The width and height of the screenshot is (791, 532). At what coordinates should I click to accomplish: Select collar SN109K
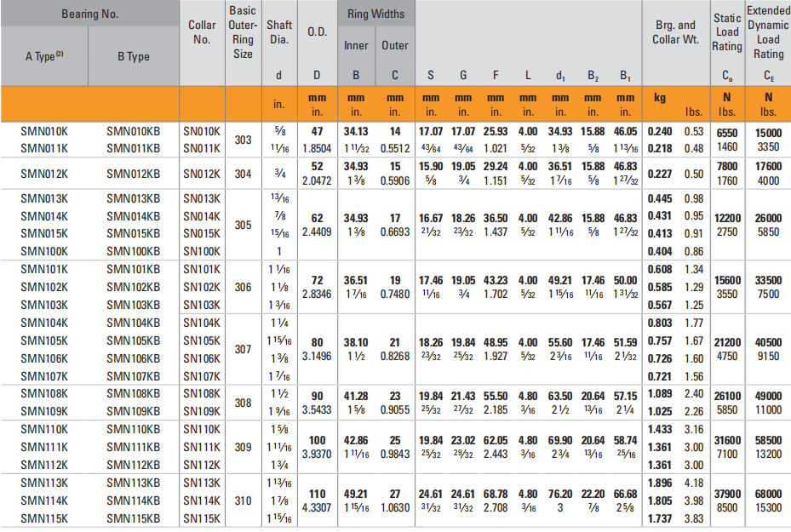pyautogui.click(x=202, y=411)
